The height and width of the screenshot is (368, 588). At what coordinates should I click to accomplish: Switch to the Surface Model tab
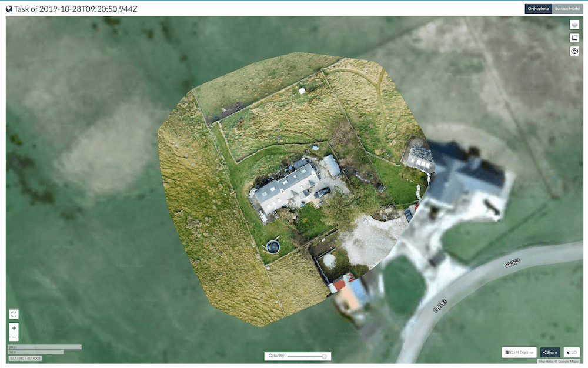tap(567, 9)
